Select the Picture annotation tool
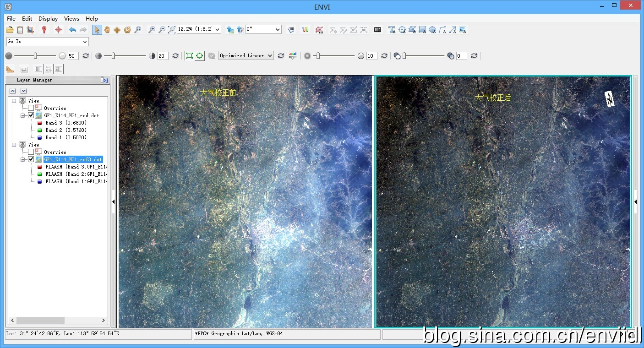 (463, 30)
